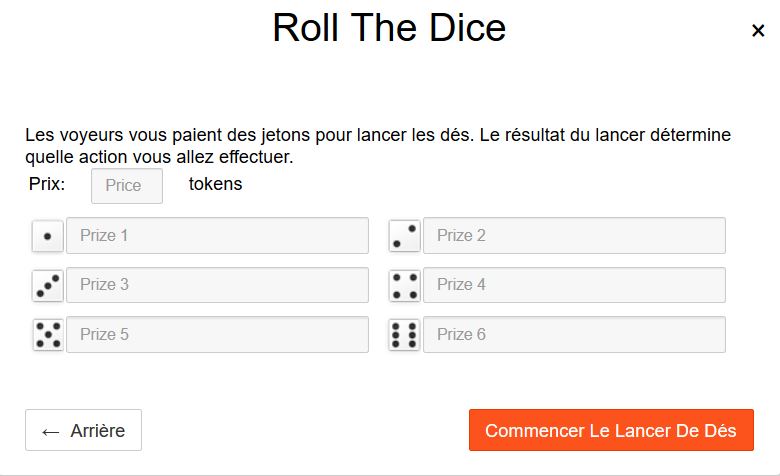Click the dice description paragraph
The image size is (780, 476).
[x=378, y=146]
